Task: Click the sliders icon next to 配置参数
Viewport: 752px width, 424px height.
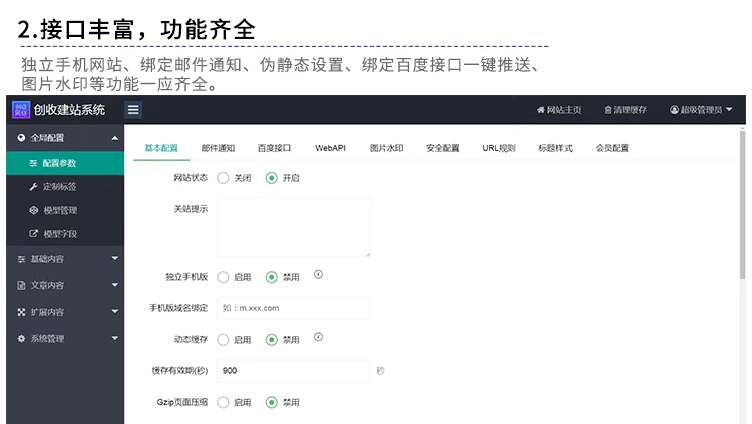Action: pyautogui.click(x=33, y=163)
